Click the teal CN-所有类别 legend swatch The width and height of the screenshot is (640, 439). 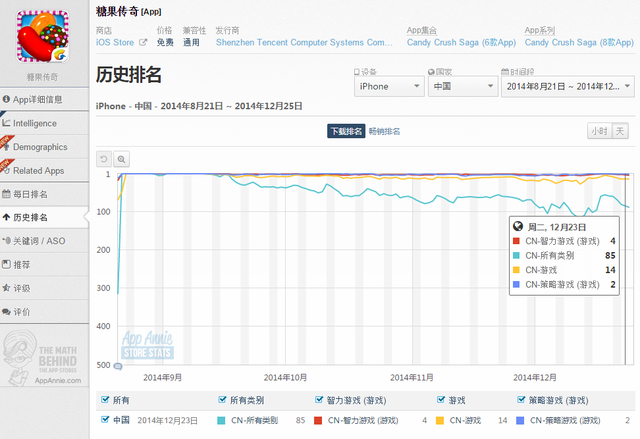click(221, 420)
